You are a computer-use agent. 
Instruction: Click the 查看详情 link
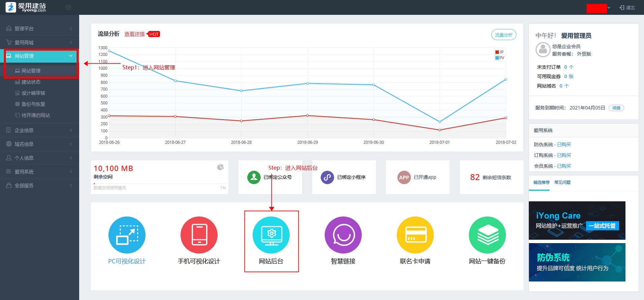click(135, 34)
